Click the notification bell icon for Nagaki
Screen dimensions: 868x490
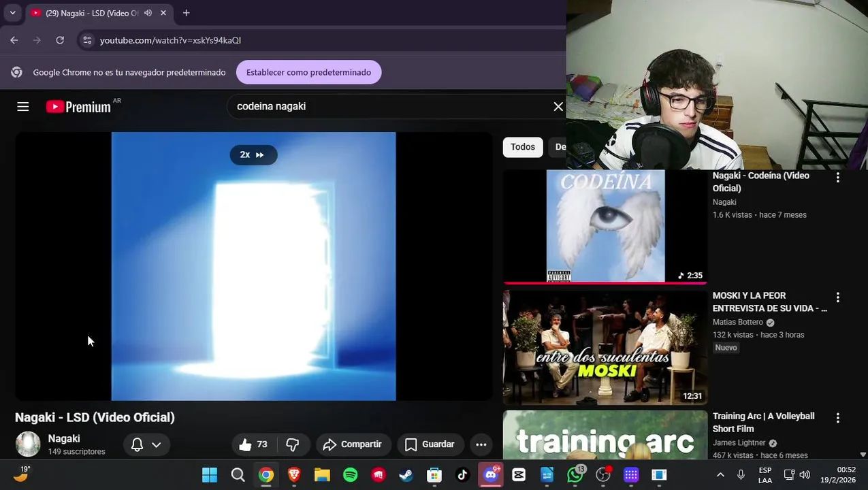click(137, 444)
